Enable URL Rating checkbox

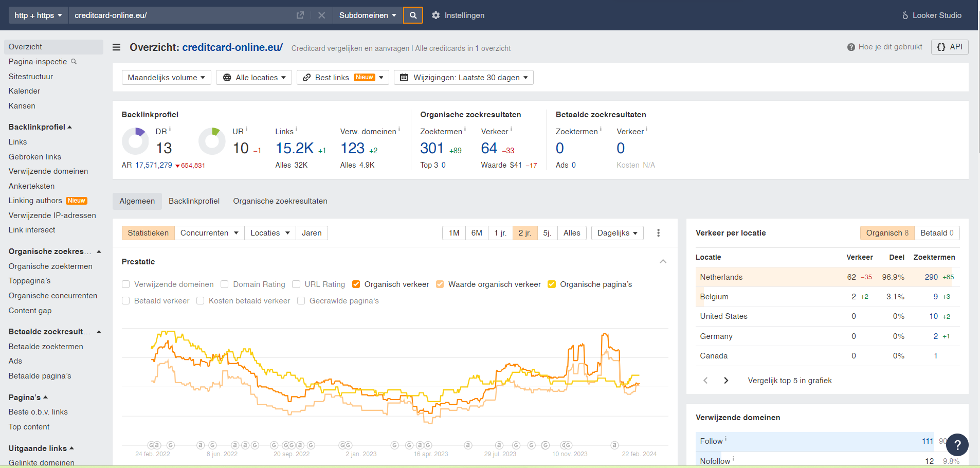[296, 284]
